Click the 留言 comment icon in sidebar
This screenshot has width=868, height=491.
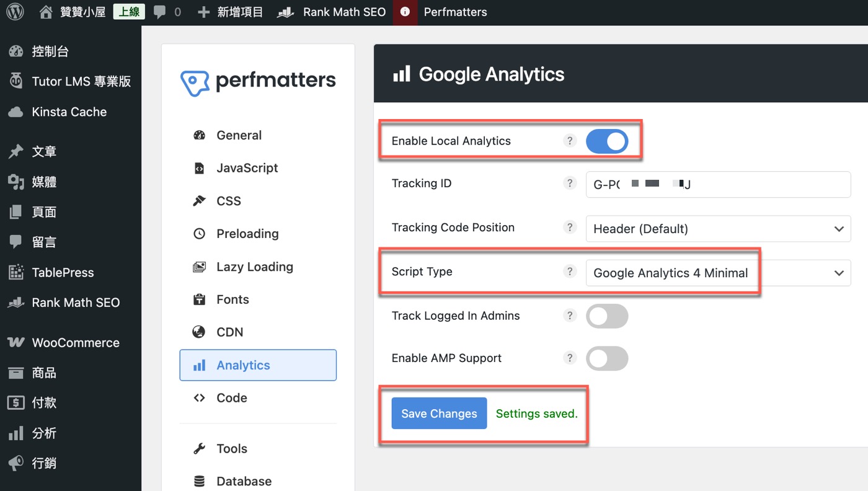16,242
